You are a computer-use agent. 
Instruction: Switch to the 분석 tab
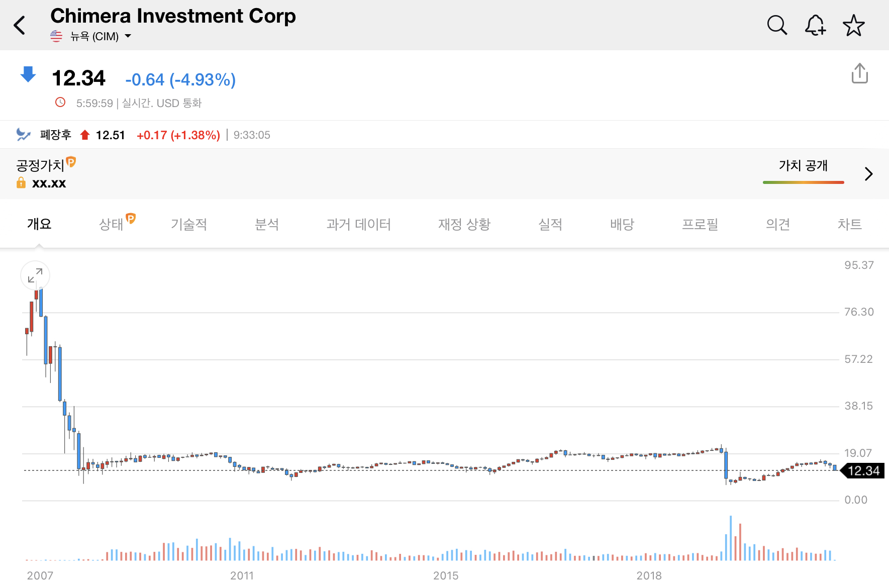click(x=267, y=224)
